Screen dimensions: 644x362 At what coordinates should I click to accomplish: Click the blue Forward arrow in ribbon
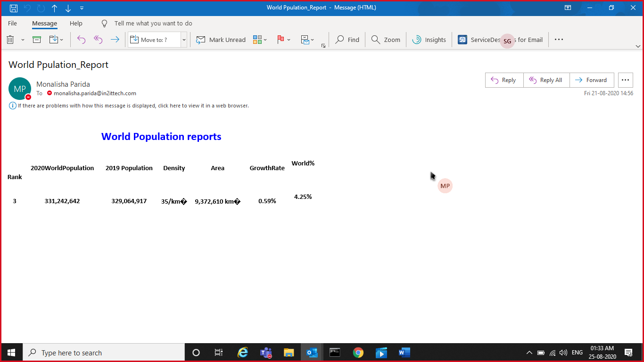115,40
